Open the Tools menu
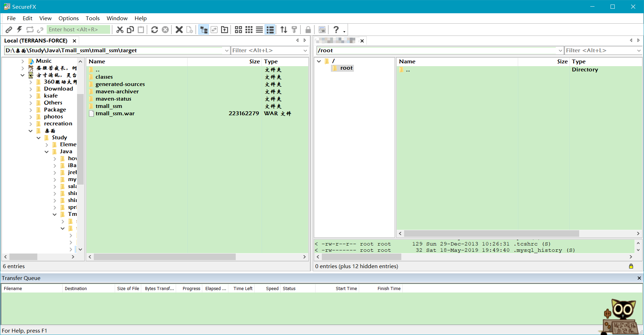This screenshot has width=644, height=335. pyautogui.click(x=93, y=18)
